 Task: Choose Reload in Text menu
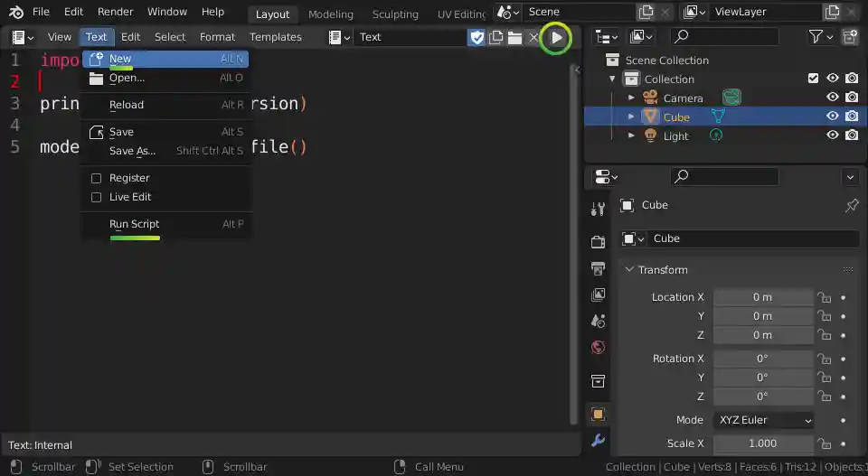[165, 105]
